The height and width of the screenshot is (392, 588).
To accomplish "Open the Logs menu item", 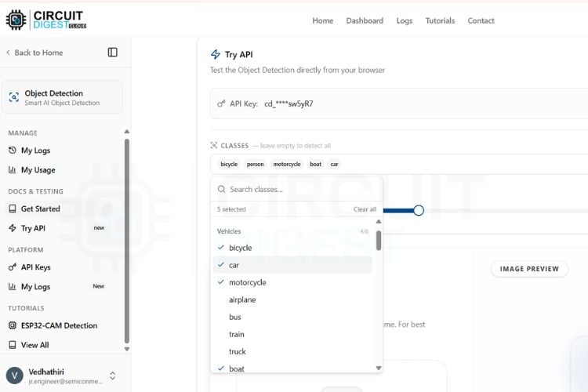I will pyautogui.click(x=405, y=20).
